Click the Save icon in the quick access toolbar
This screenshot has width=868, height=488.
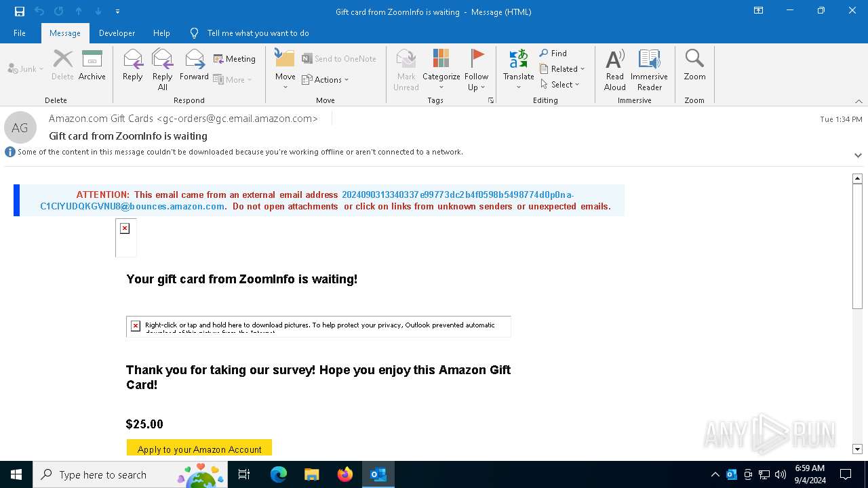click(x=20, y=12)
